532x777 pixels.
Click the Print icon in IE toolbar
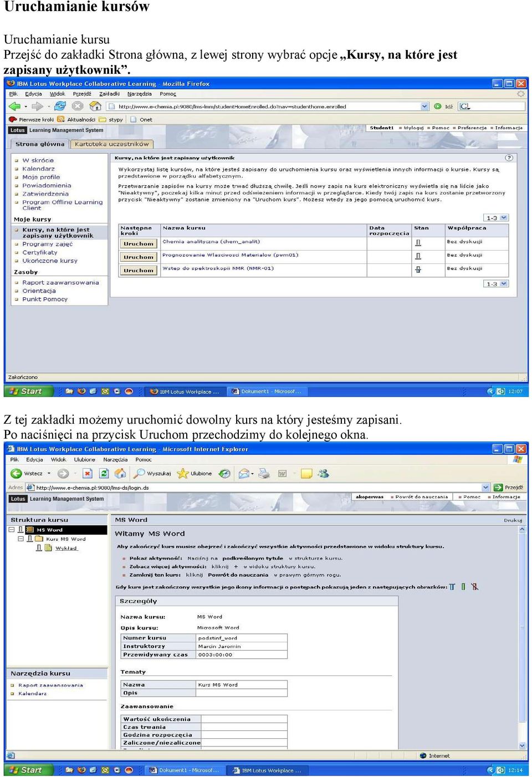click(264, 474)
